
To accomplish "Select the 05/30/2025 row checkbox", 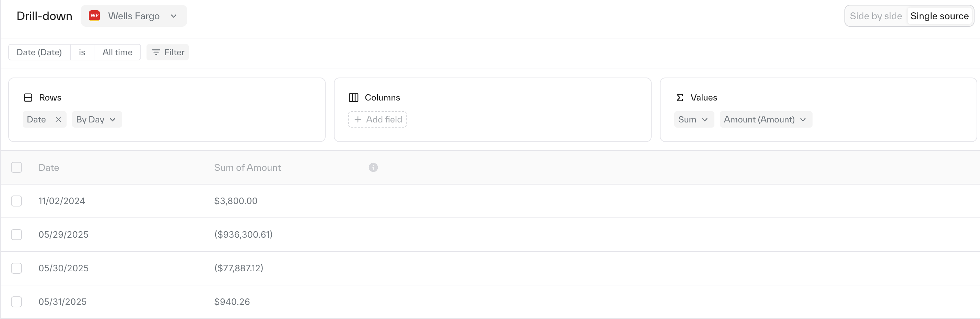I will pyautogui.click(x=16, y=268).
